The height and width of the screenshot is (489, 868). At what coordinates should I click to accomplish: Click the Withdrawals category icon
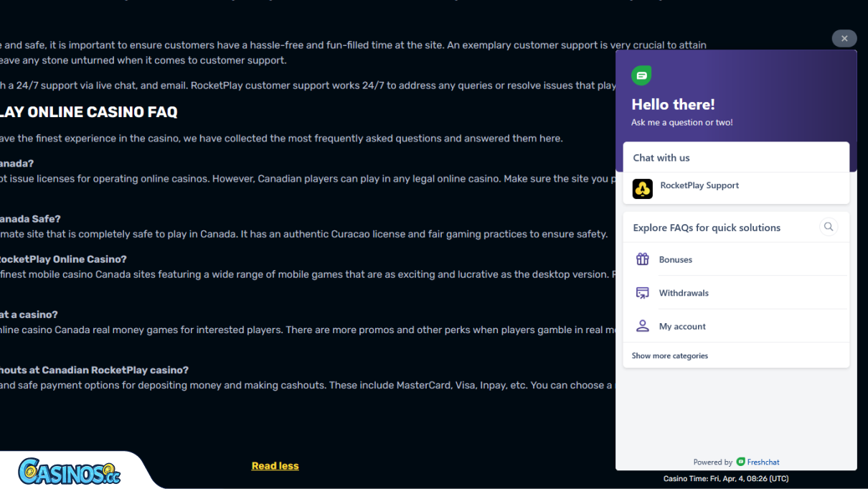coord(643,293)
